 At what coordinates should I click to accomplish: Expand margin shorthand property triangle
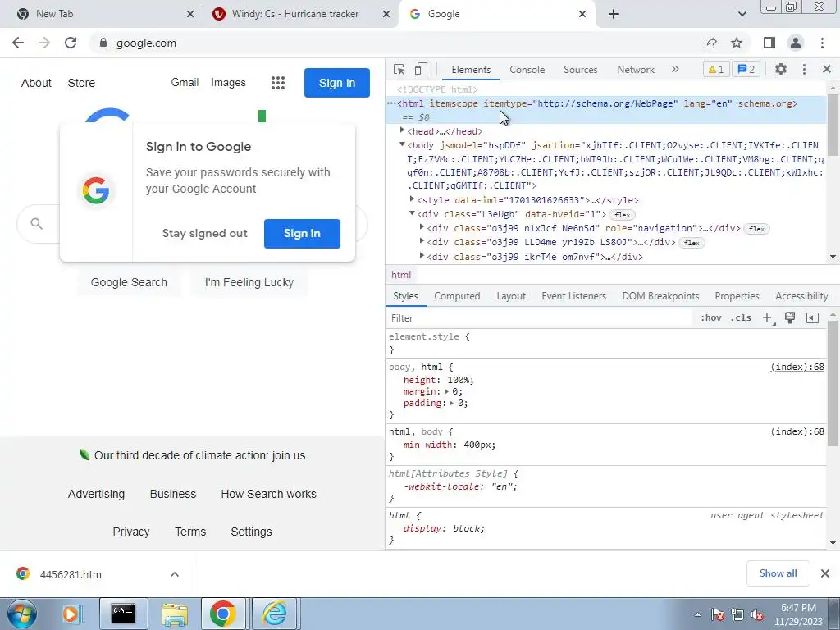coord(446,391)
